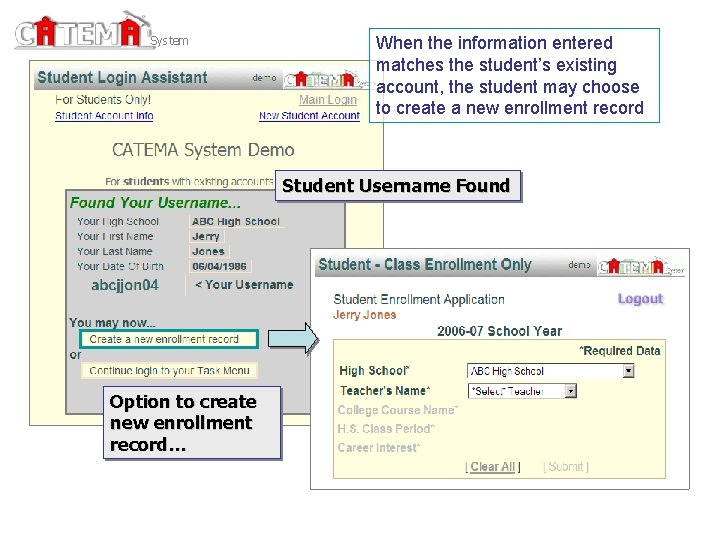Click the Student Enrollment Application text
The width and height of the screenshot is (720, 540).
[419, 299]
